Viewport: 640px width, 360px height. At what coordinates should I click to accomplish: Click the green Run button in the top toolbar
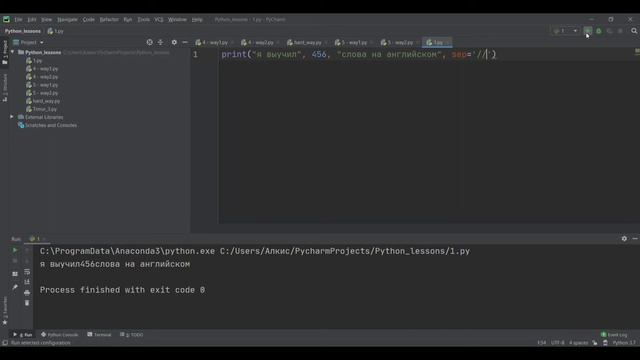(588, 31)
